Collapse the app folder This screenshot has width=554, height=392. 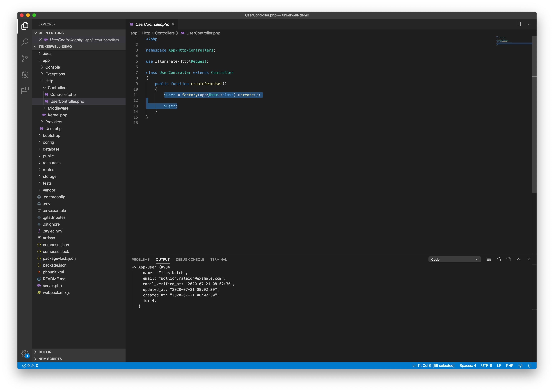click(x=79, y=60)
